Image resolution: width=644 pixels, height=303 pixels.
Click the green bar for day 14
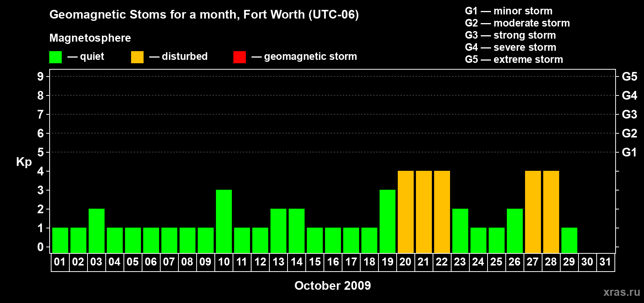[297, 231]
